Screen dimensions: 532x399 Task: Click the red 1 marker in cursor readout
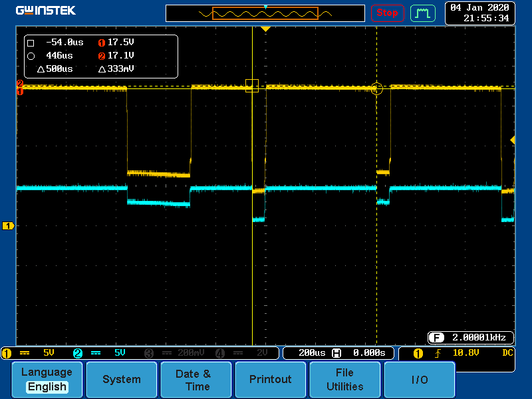[102, 43]
